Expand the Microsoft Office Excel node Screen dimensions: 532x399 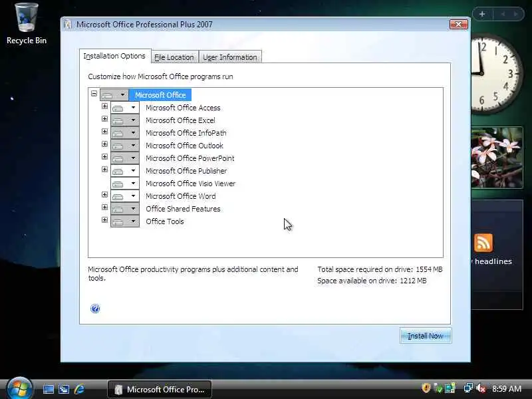pyautogui.click(x=104, y=119)
